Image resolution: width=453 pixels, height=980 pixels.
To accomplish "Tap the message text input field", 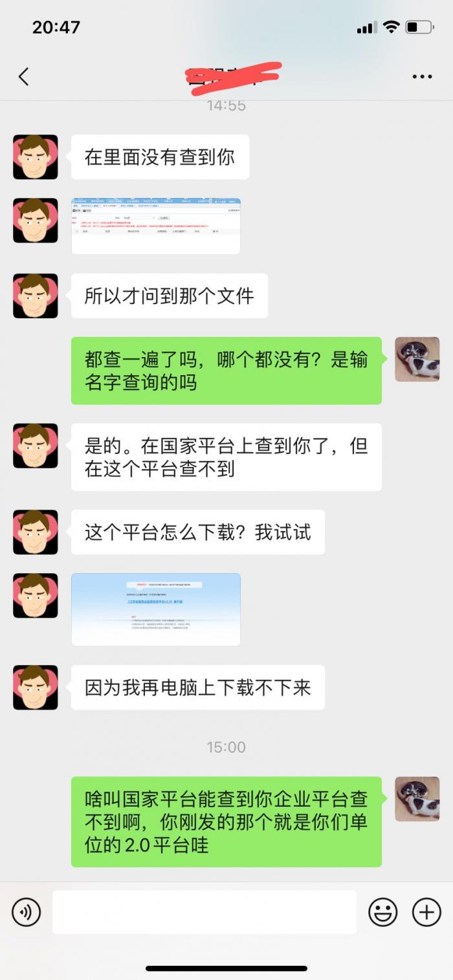I will (x=204, y=912).
